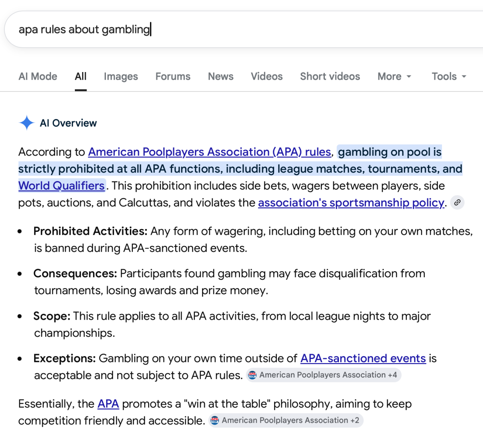Expand the More dropdown menu
The image size is (483, 448).
[x=394, y=76]
